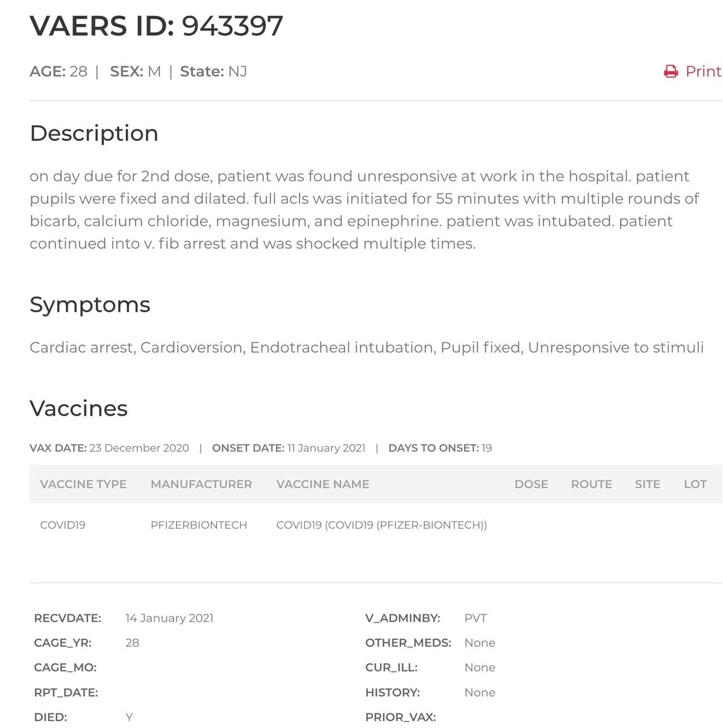Click the DIED field value Y
This screenshot has height=728, width=723.
(x=129, y=717)
